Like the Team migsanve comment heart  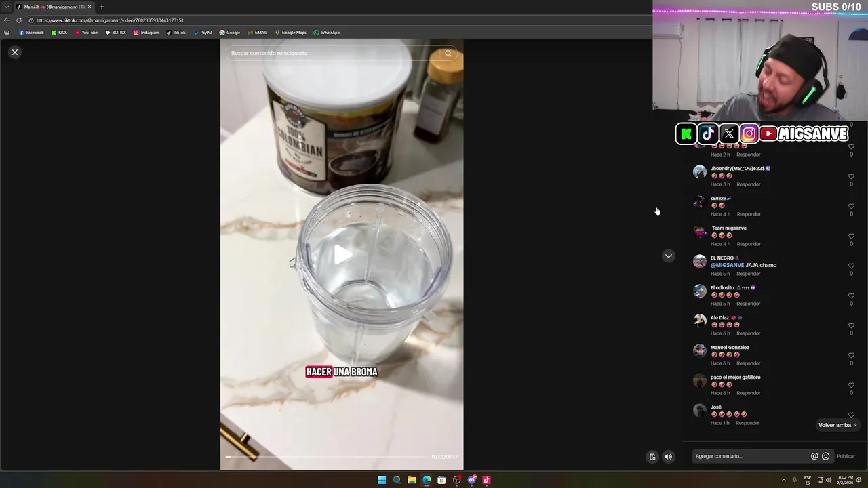coord(851,237)
